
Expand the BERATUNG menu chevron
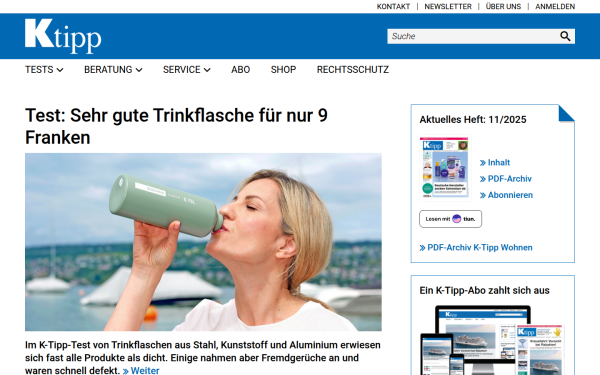coord(139,70)
